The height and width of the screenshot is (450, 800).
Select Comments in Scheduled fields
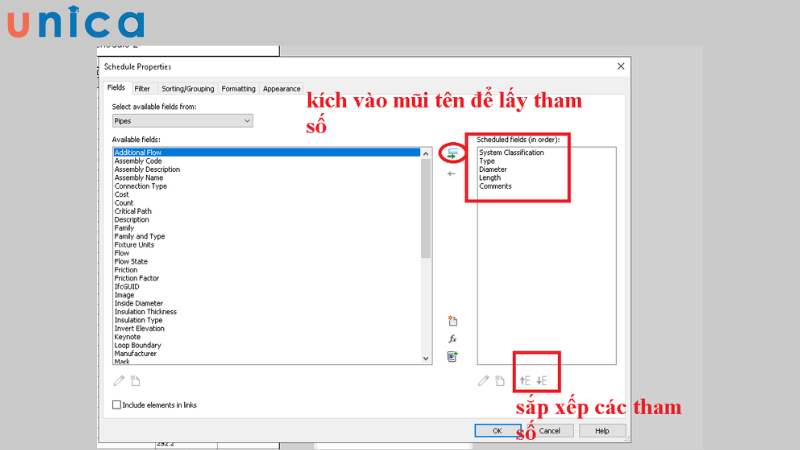[495, 186]
